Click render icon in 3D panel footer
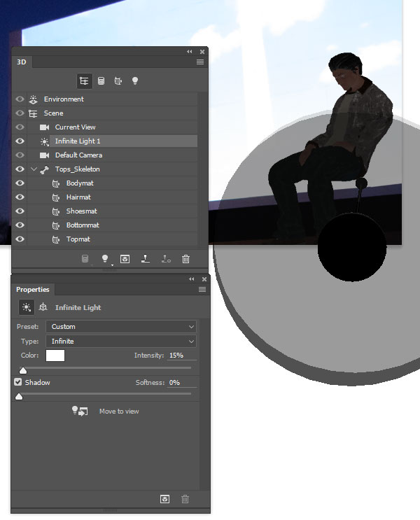The image size is (420, 520). 125,259
